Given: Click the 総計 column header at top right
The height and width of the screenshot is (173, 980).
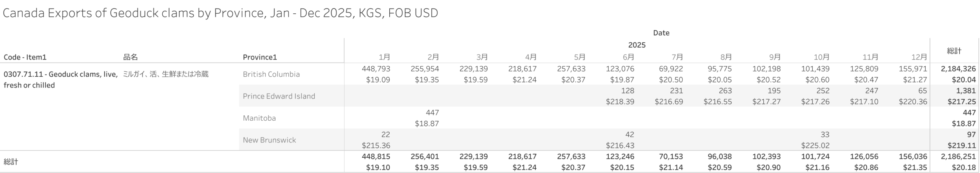Looking at the screenshot, I should coord(954,51).
